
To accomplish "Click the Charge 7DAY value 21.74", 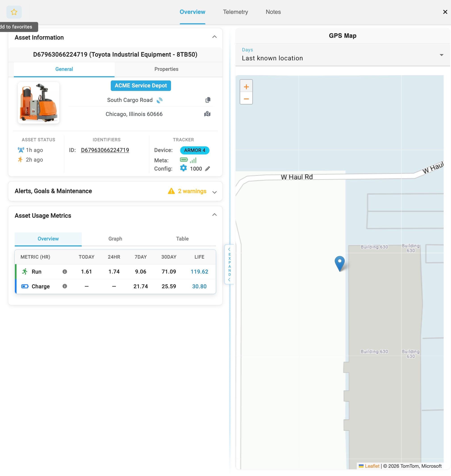I will tap(141, 286).
